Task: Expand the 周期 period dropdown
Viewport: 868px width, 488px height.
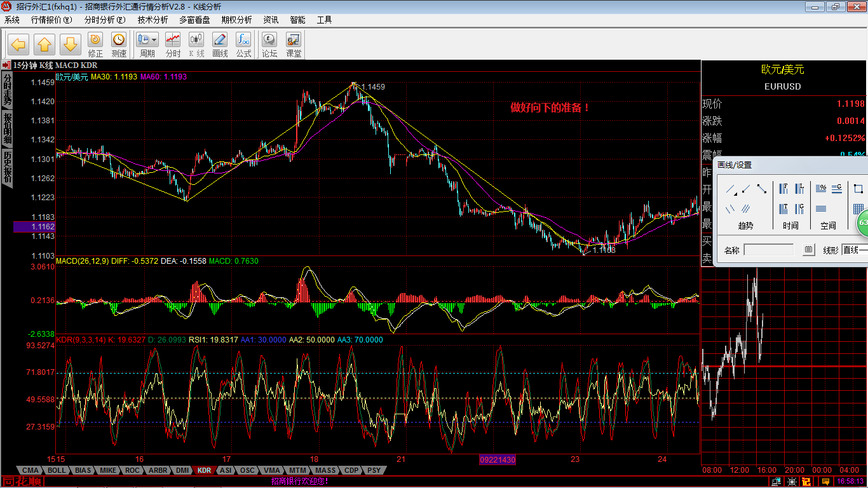Action: tap(154, 39)
